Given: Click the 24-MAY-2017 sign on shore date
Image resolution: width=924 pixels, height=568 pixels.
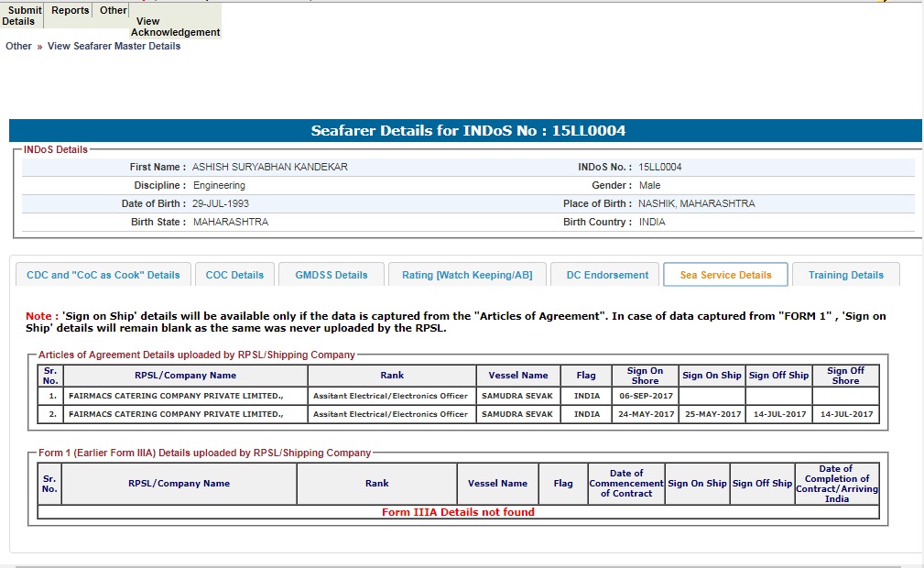Looking at the screenshot, I should tap(646, 414).
